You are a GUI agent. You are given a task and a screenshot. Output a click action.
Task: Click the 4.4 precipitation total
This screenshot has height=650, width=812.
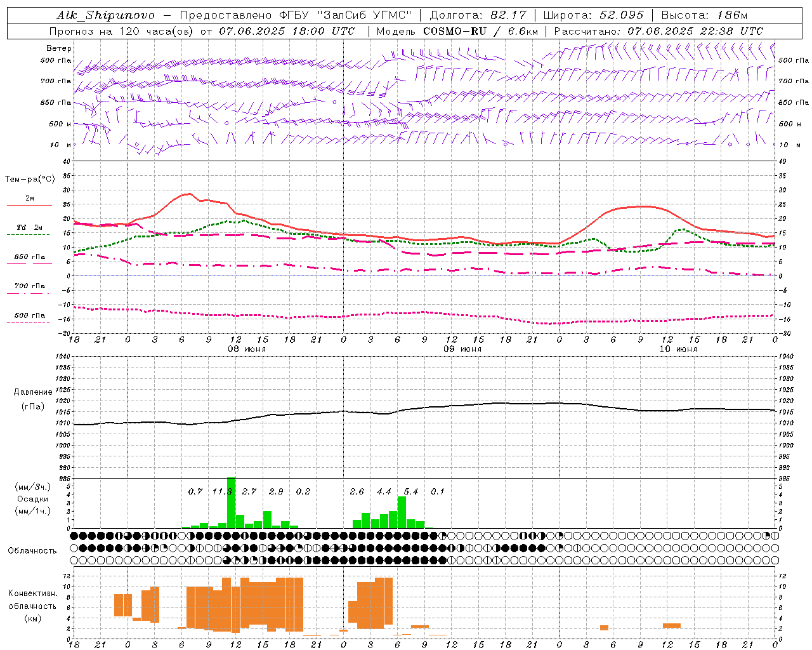tap(384, 492)
